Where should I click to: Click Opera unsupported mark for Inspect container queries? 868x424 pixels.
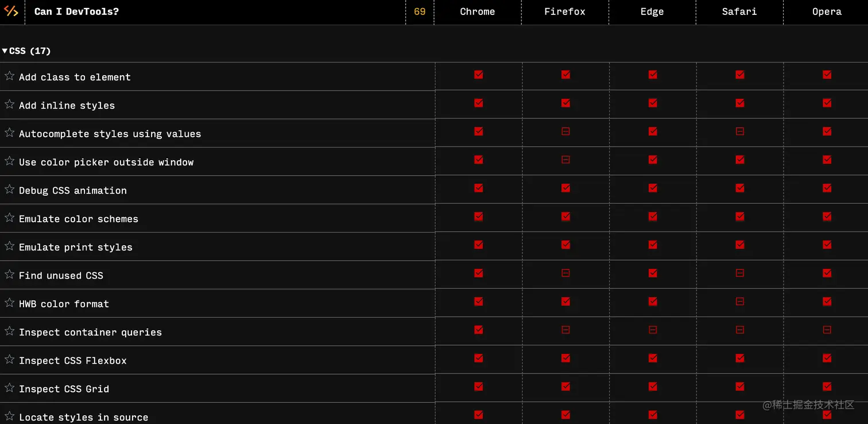tap(827, 330)
